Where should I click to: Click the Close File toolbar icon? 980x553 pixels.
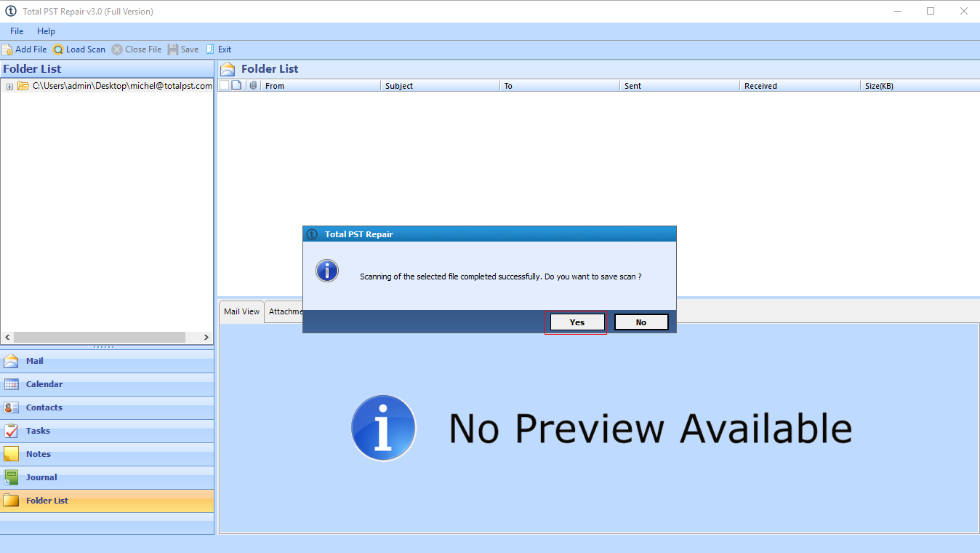[117, 49]
